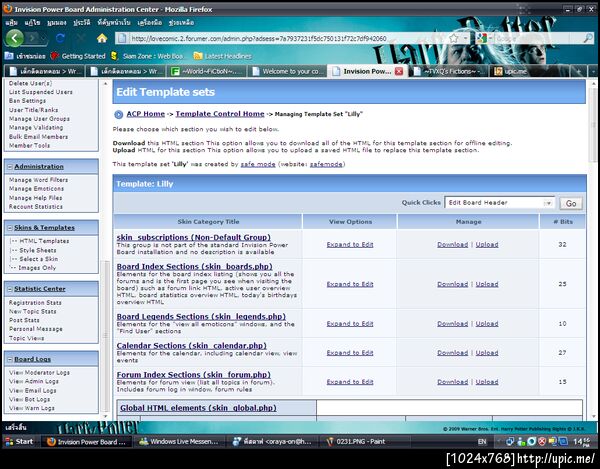600x469 pixels.
Task: Open the ช่วยเหลือ (Help) menu
Action: [x=181, y=23]
